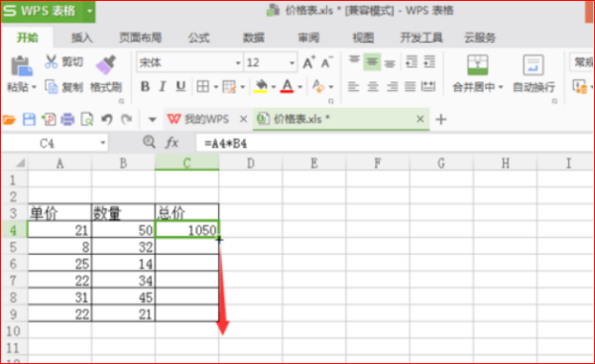Toggle underline formatting
The image size is (595, 364).
(180, 86)
